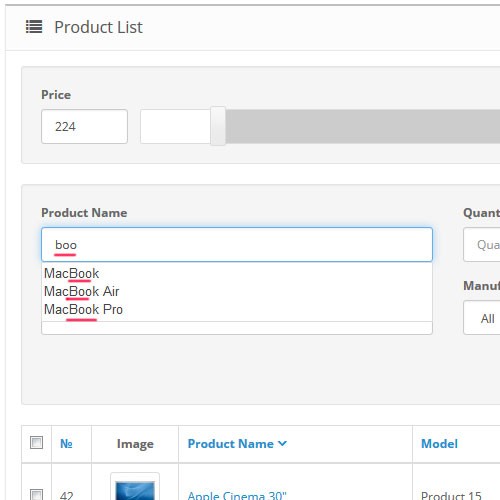The height and width of the screenshot is (500, 500).
Task: Click the Product List icon in the header
Action: click(34, 27)
